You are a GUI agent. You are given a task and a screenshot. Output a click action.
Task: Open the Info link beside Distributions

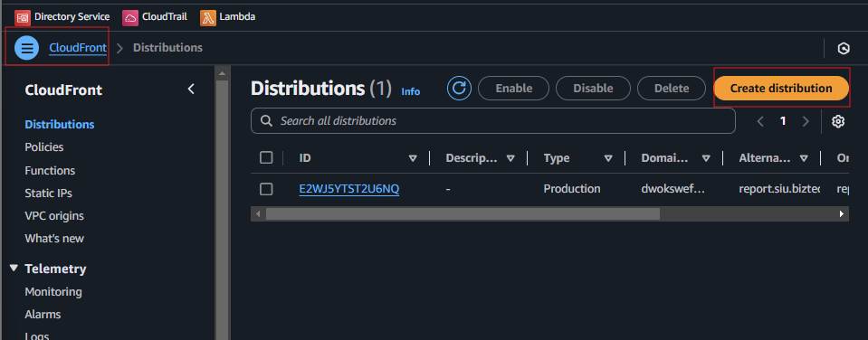(x=411, y=91)
